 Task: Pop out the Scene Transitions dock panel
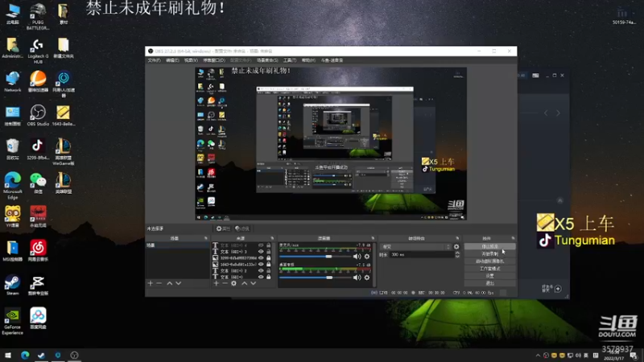click(x=457, y=238)
